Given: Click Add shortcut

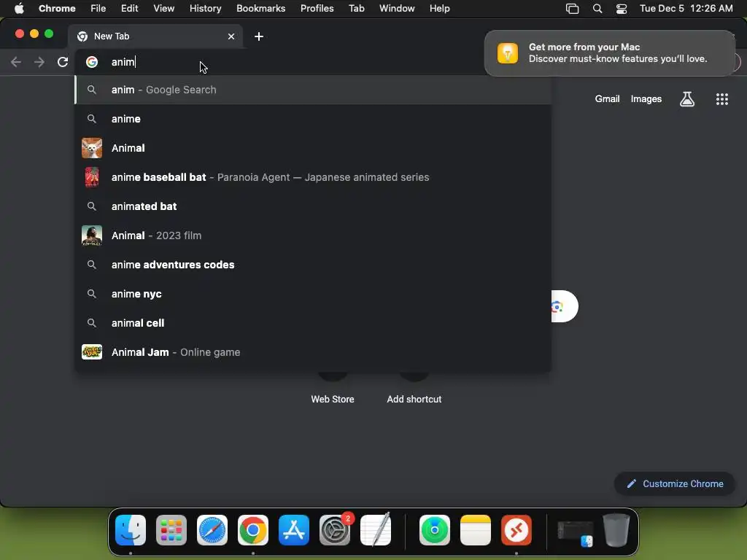Looking at the screenshot, I should (x=414, y=400).
